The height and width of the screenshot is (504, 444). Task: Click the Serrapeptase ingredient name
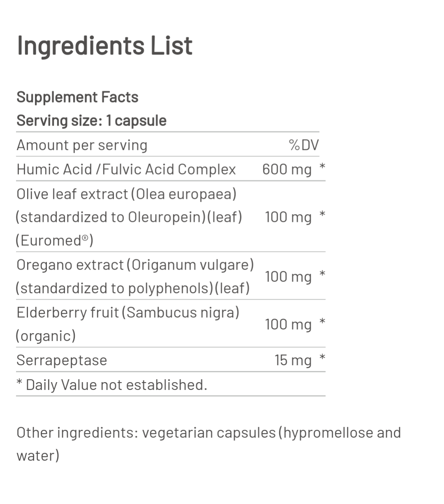tap(62, 360)
